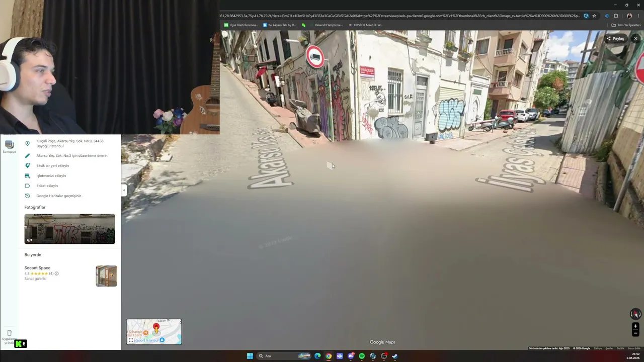Zoom in on Street View
Image resolution: width=644 pixels, height=362 pixels.
pos(635,326)
